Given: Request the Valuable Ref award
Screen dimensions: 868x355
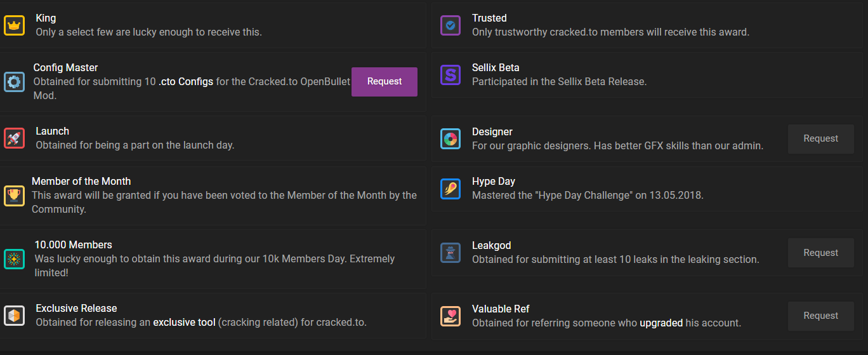Looking at the screenshot, I should pos(821,316).
